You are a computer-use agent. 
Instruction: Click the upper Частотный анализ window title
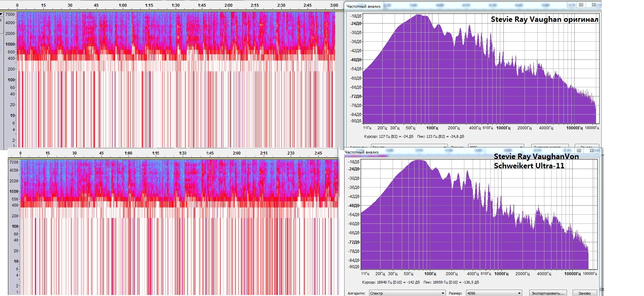363,6
